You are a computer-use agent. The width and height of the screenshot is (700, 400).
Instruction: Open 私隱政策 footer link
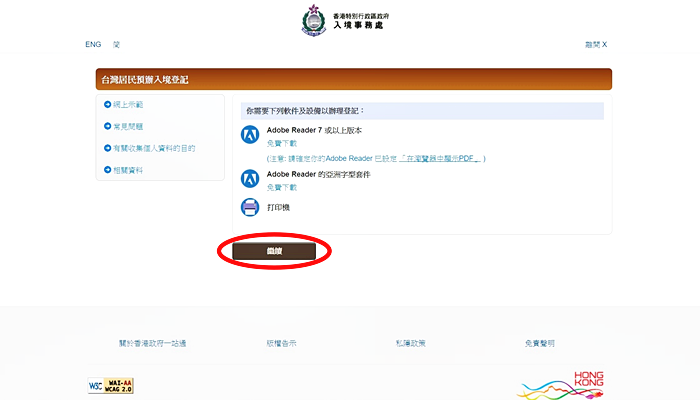point(411,343)
